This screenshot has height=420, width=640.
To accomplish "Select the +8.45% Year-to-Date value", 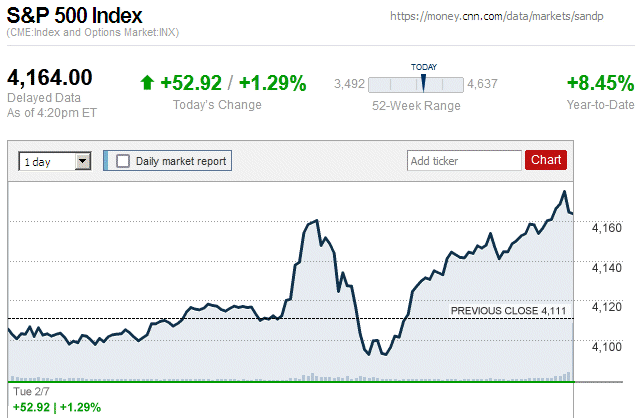I will pyautogui.click(x=600, y=83).
